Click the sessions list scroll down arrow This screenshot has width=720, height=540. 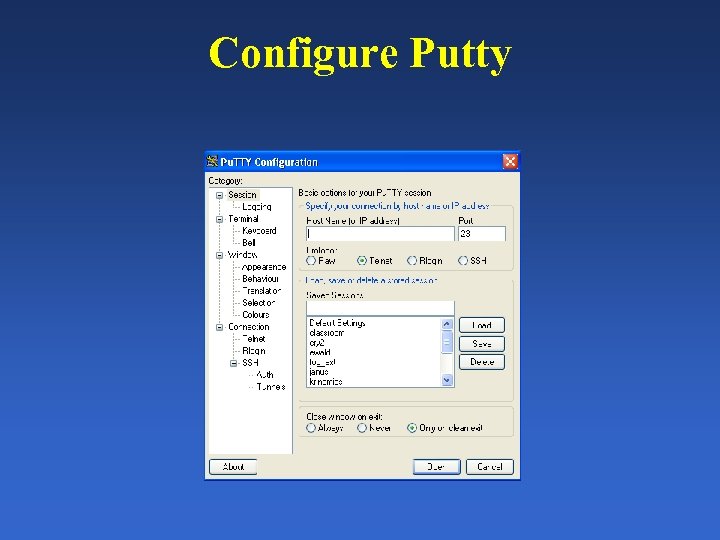[447, 380]
